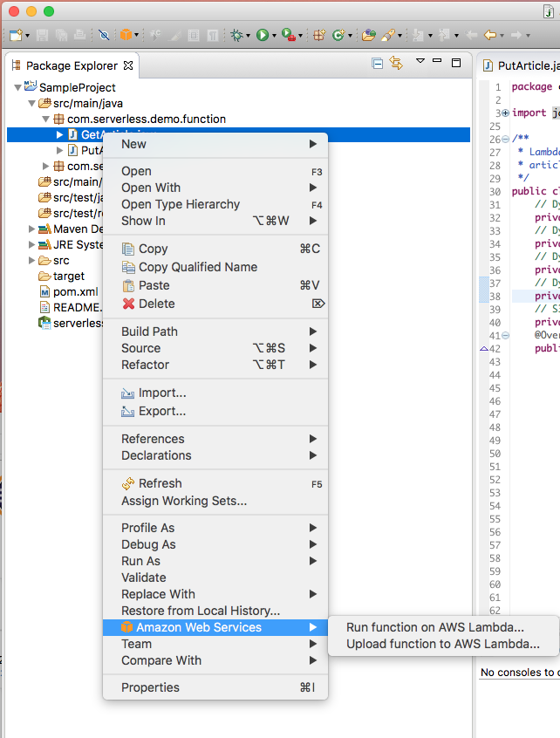Click the Open Type folder icon
The width and height of the screenshot is (560, 738).
tap(369, 35)
